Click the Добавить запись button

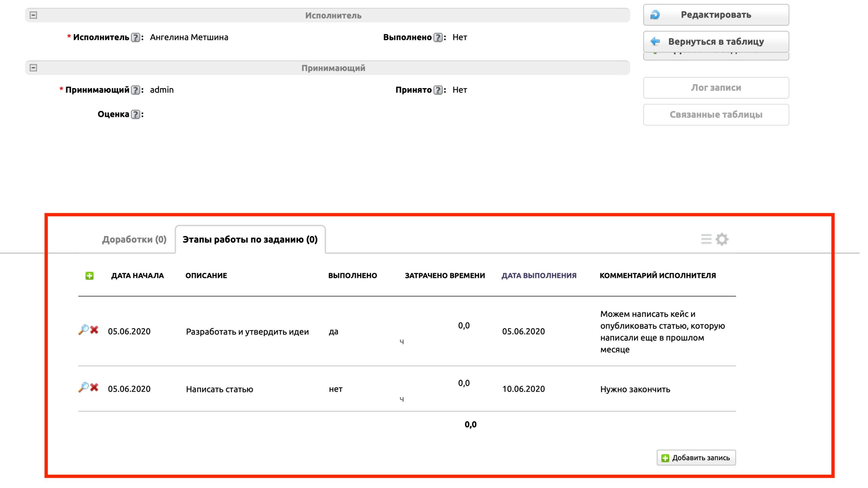pos(696,458)
